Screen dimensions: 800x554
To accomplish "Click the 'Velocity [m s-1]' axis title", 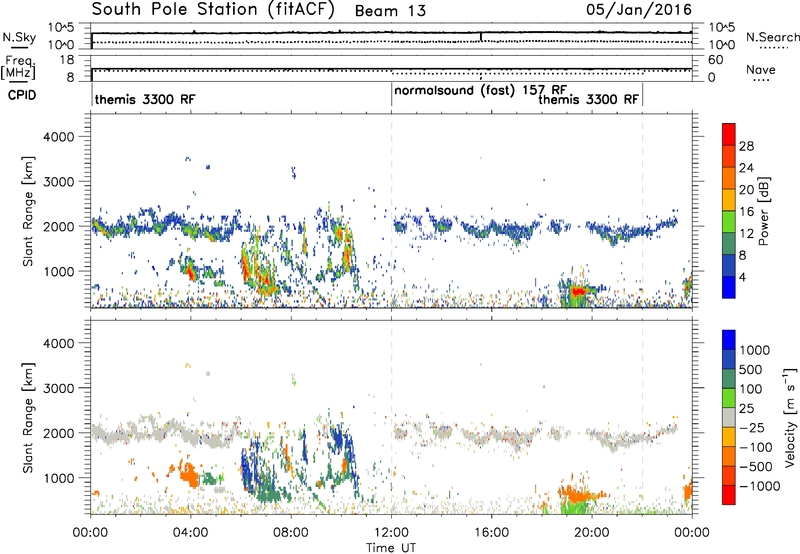I will [x=790, y=417].
